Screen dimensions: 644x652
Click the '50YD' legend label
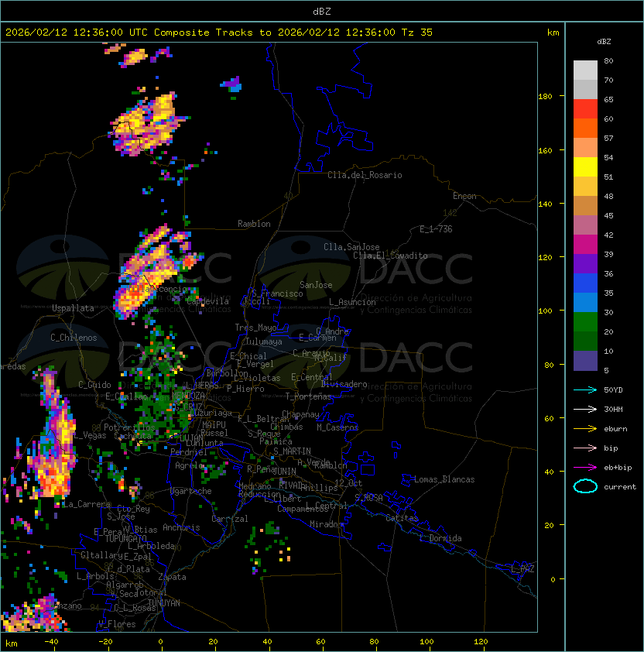point(613,389)
